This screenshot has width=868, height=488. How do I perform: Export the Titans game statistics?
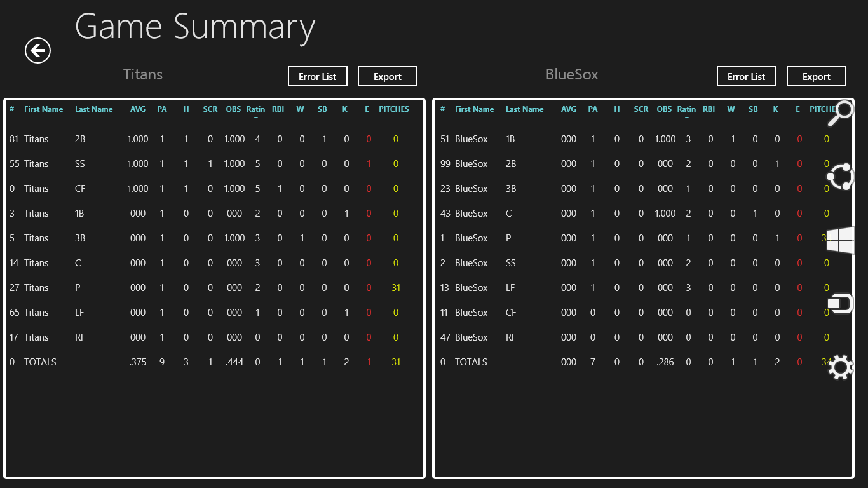[387, 76]
